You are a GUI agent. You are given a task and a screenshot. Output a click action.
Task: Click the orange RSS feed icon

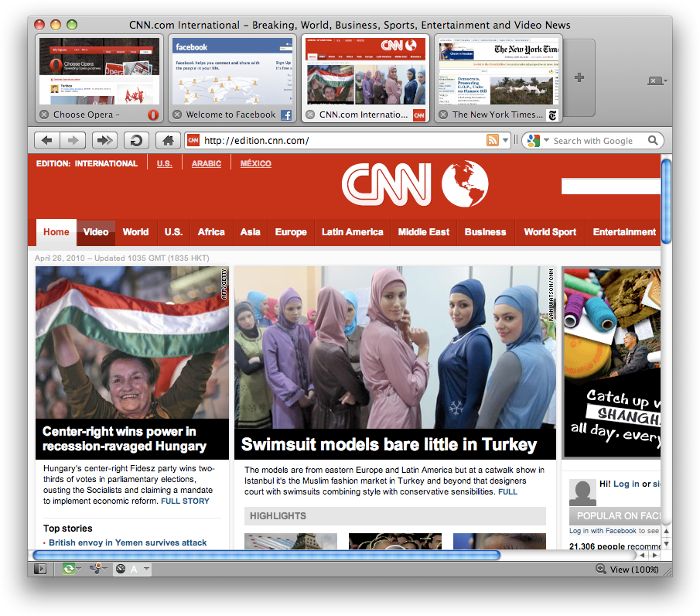[x=493, y=140]
